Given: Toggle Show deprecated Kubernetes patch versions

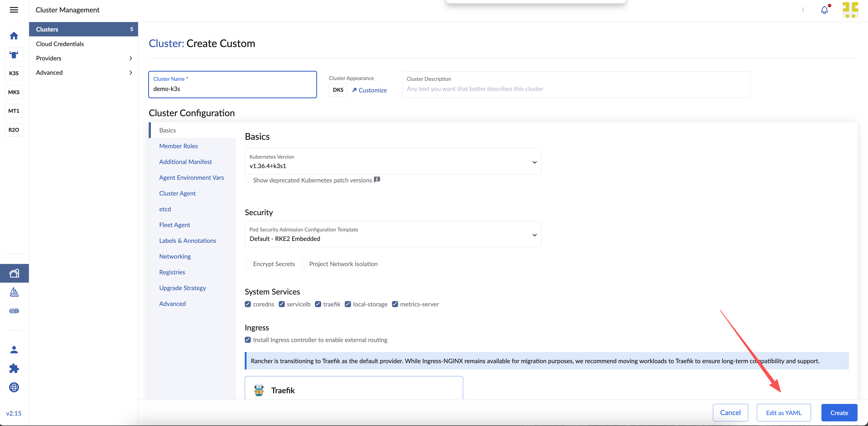Looking at the screenshot, I should [248, 180].
